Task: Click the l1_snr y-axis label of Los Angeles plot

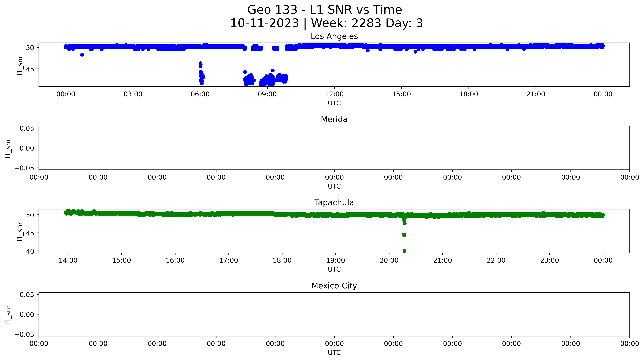Action: 20,65
